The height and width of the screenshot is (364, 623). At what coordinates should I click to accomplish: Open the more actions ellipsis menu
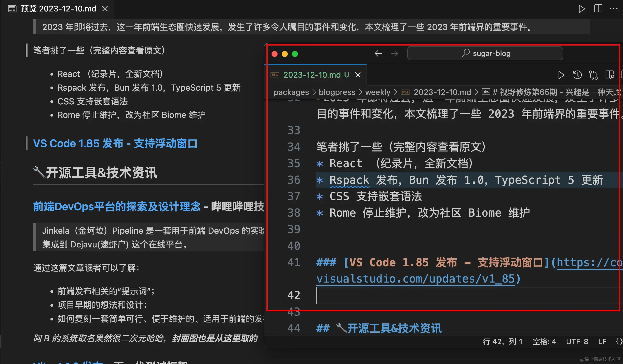[614, 9]
